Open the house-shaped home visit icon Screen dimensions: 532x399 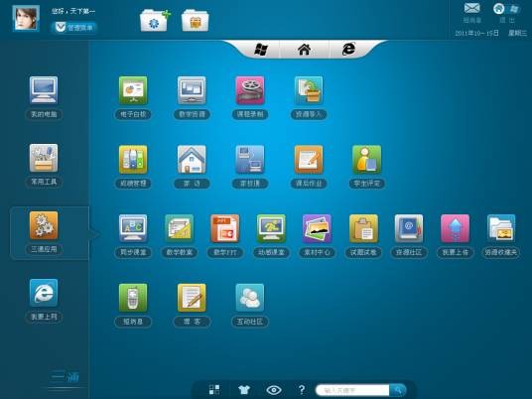(x=192, y=160)
